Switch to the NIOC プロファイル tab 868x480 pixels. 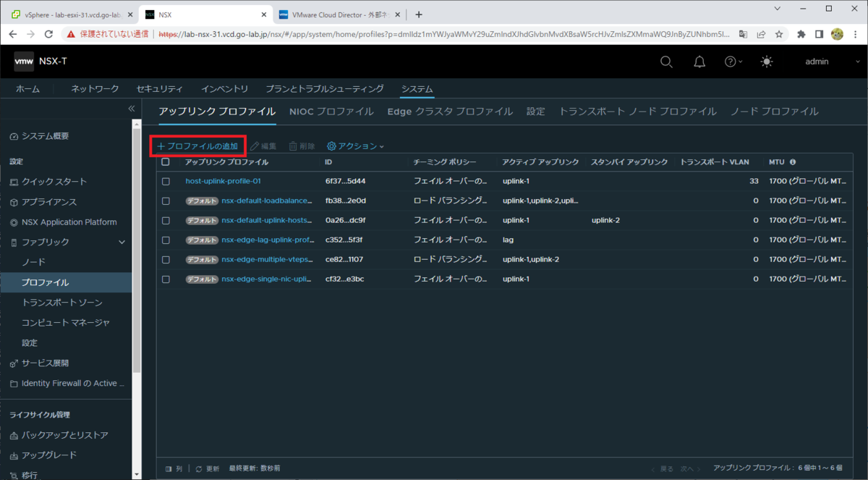tap(331, 111)
